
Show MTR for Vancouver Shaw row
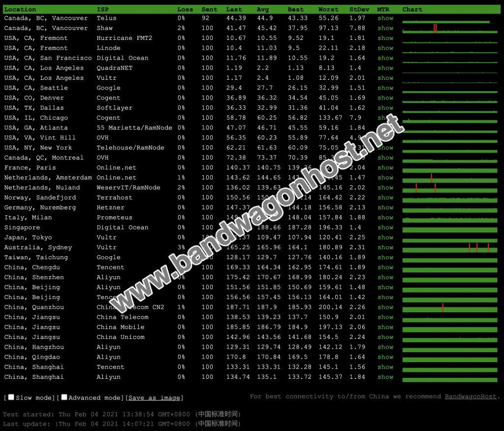click(385, 28)
